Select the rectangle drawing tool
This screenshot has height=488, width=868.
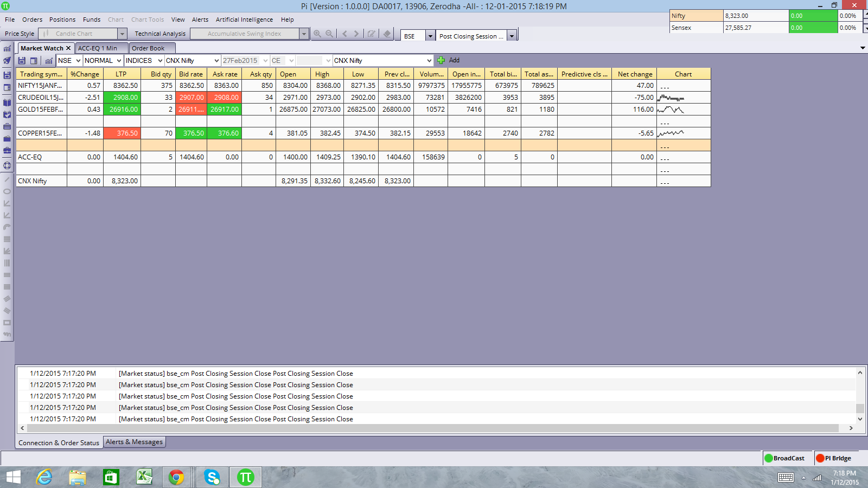(x=7, y=323)
